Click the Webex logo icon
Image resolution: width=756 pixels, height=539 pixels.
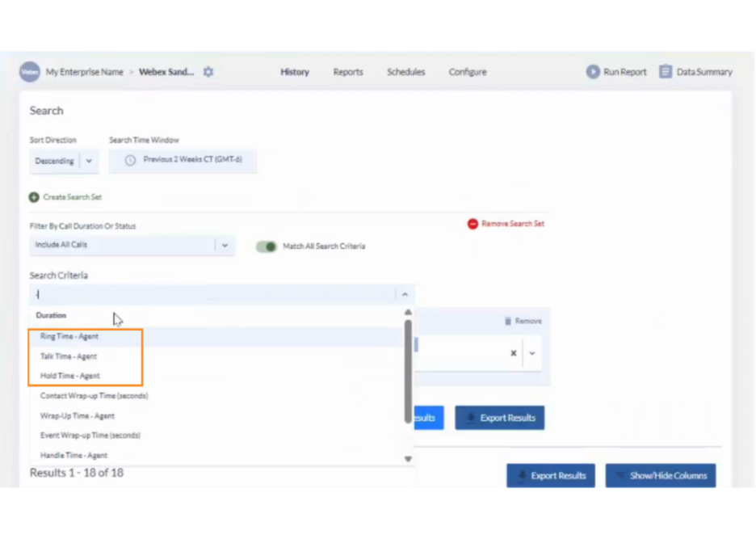click(29, 72)
